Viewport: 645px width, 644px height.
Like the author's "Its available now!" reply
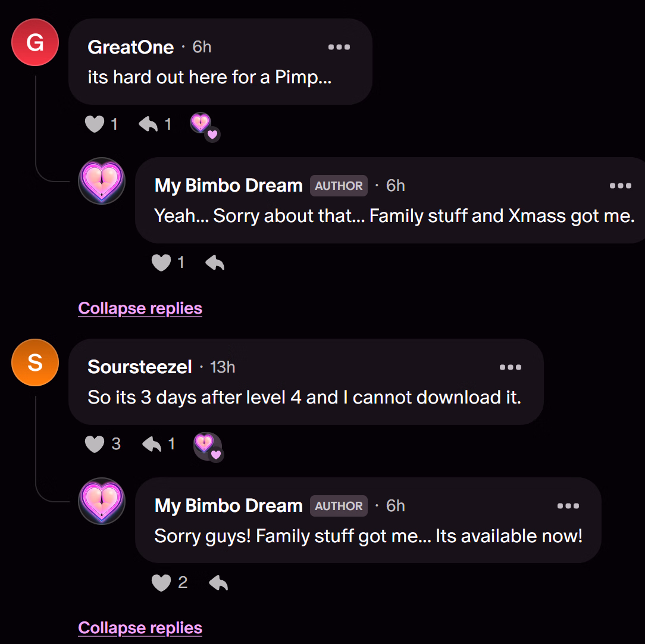coord(161,583)
